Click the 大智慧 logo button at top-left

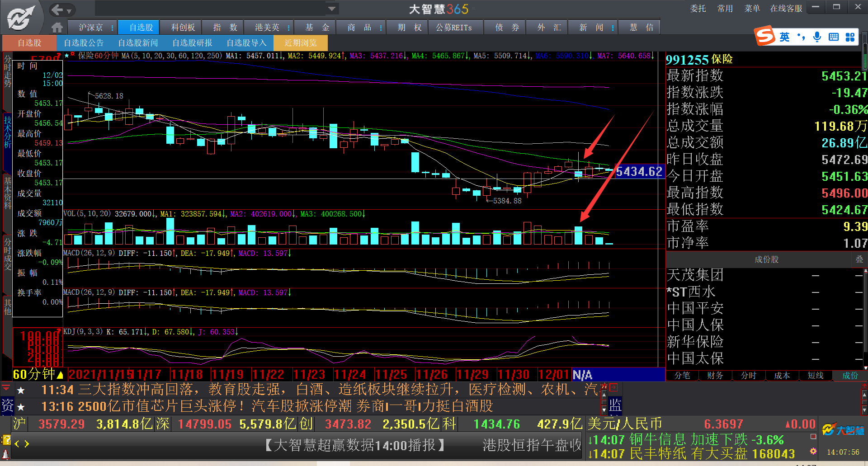point(21,17)
